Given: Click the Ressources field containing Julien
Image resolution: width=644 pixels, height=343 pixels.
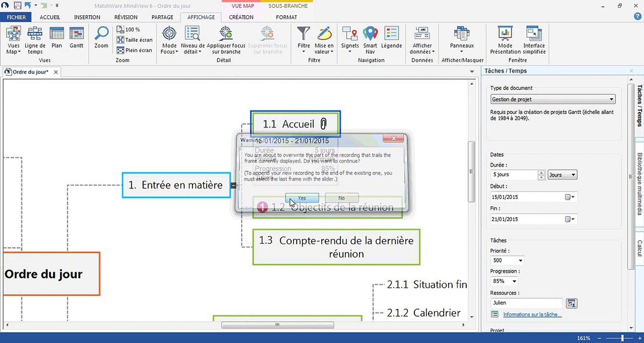Looking at the screenshot, I should [526, 303].
